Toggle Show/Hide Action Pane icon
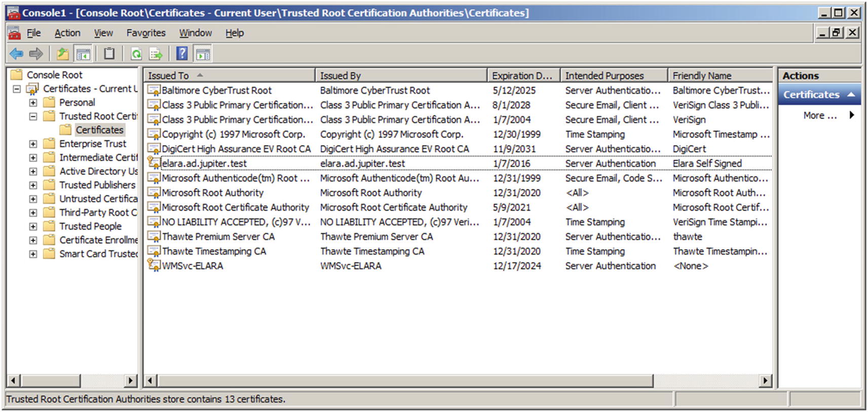This screenshot has height=412, width=868. tap(203, 54)
